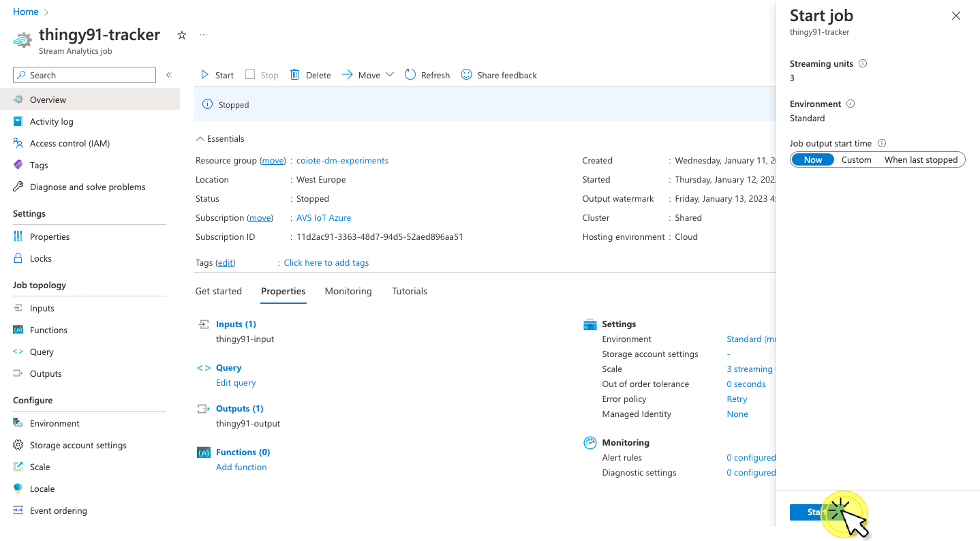This screenshot has width=980, height=541.
Task: Click the Outputs icon in sidebar
Action: click(x=18, y=373)
